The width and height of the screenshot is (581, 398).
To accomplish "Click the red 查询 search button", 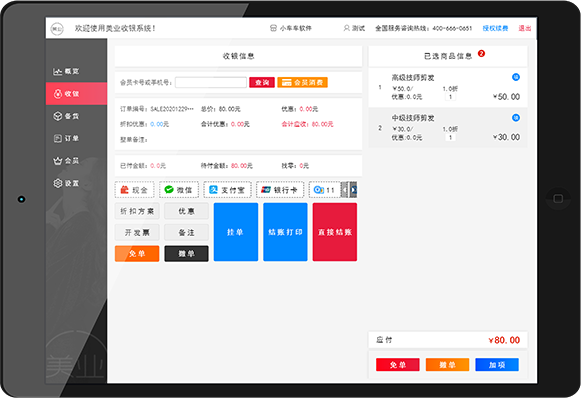I will click(262, 82).
